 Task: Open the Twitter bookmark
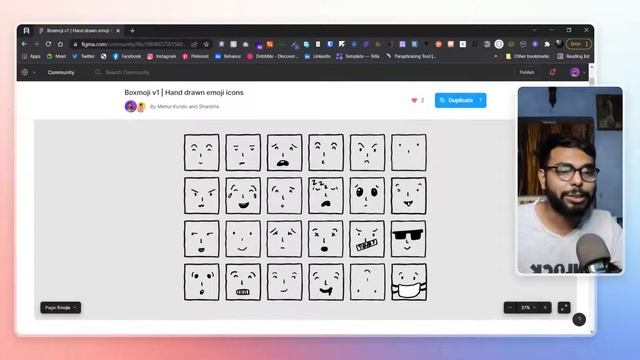tap(83, 56)
